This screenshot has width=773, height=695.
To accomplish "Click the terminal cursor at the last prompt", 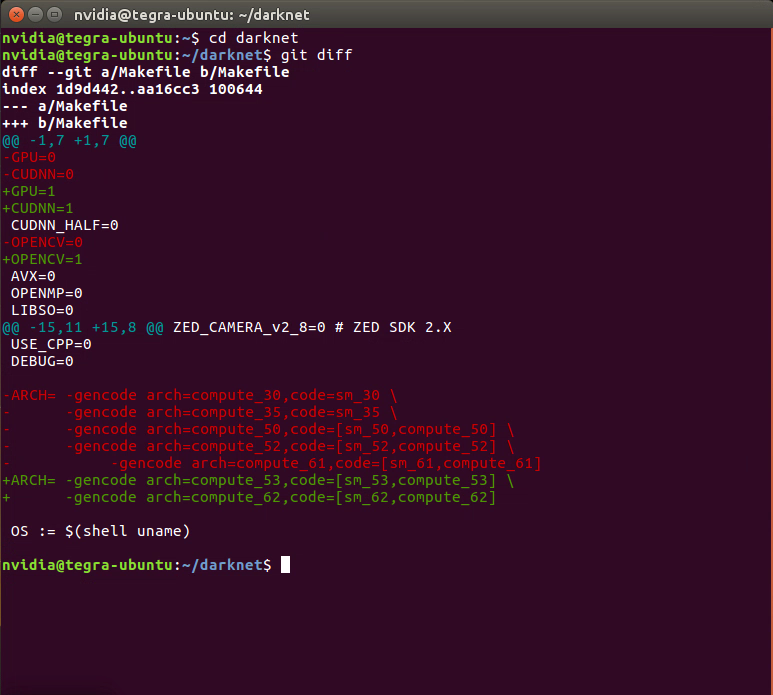I will (x=285, y=565).
